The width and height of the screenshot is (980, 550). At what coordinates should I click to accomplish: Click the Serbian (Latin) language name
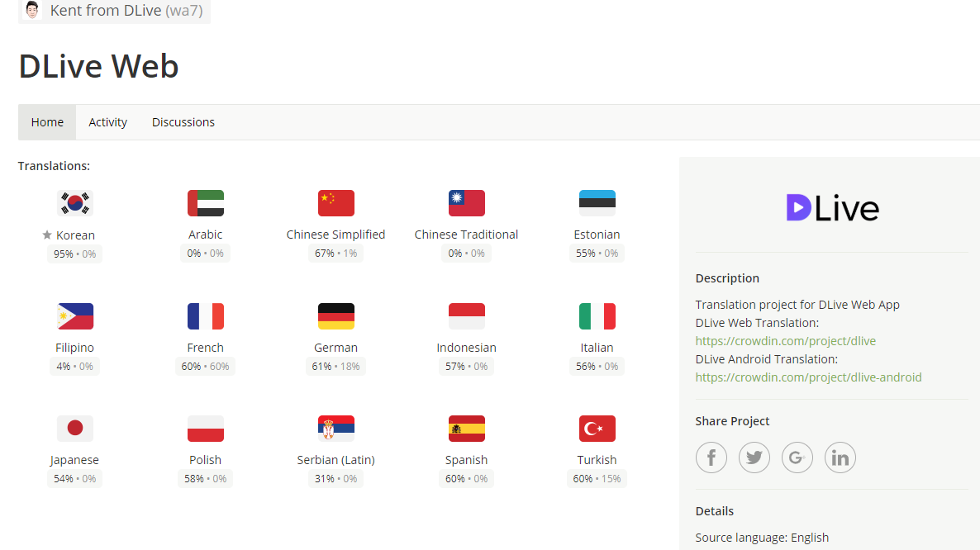335,460
